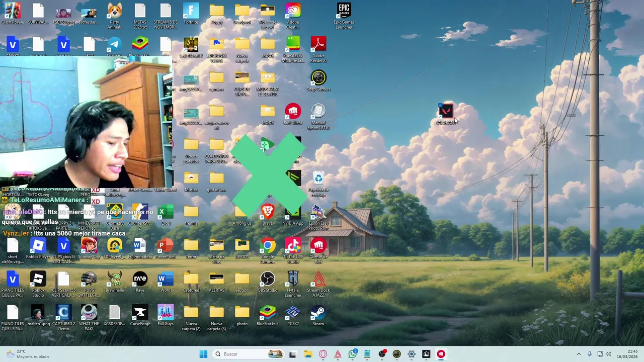Open the Party Animals game shortcut
The image size is (644, 362).
point(115,16)
